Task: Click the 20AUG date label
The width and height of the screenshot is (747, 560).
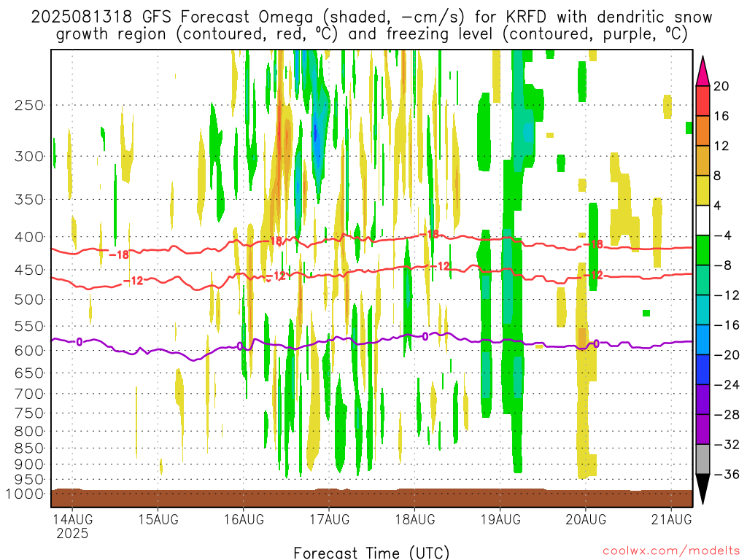Action: [x=586, y=519]
